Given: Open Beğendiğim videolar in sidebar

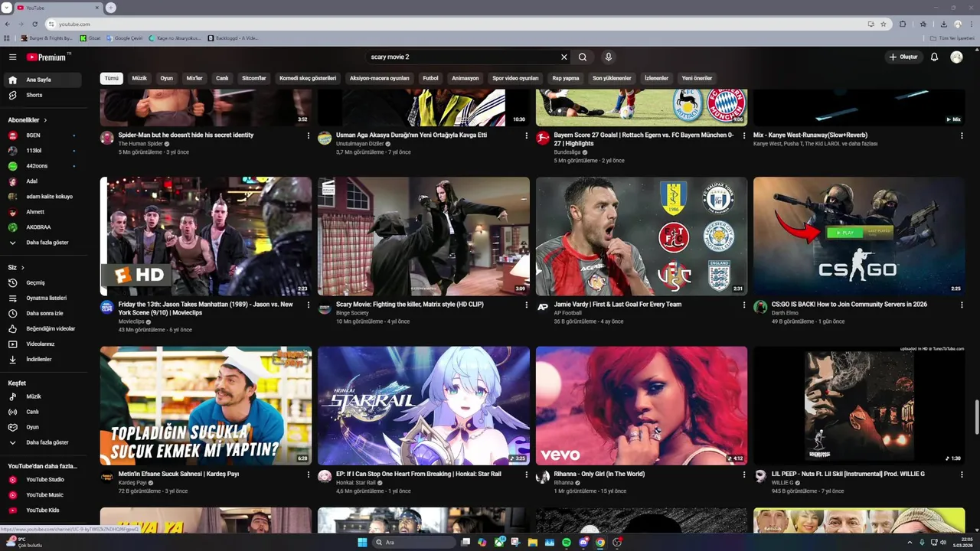Looking at the screenshot, I should (x=44, y=328).
